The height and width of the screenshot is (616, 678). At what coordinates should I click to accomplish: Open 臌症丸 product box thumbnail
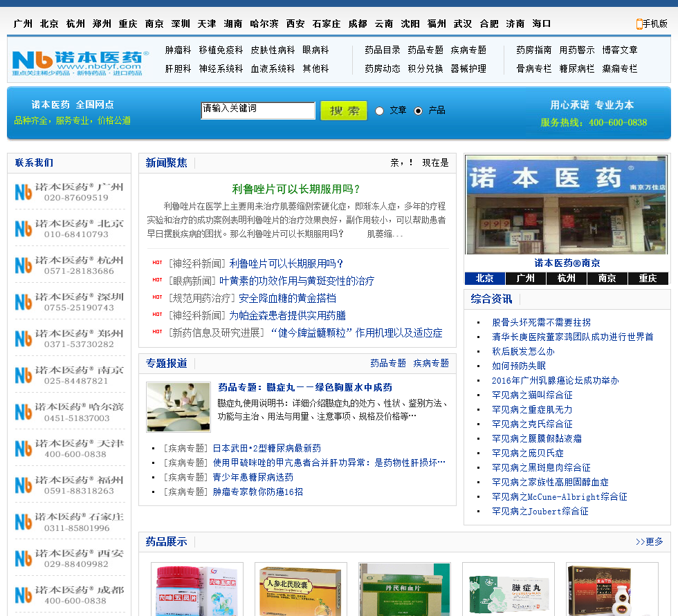point(508,589)
